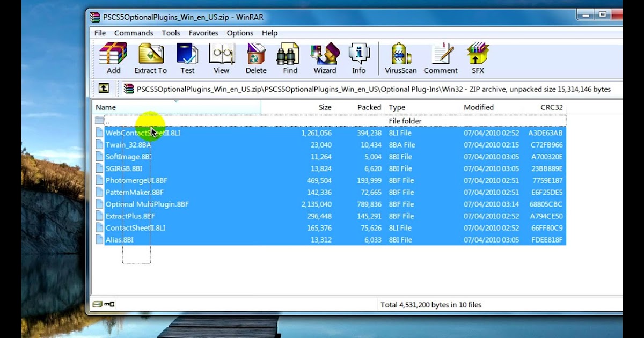Click the Add archive toolbar icon

[x=113, y=58]
